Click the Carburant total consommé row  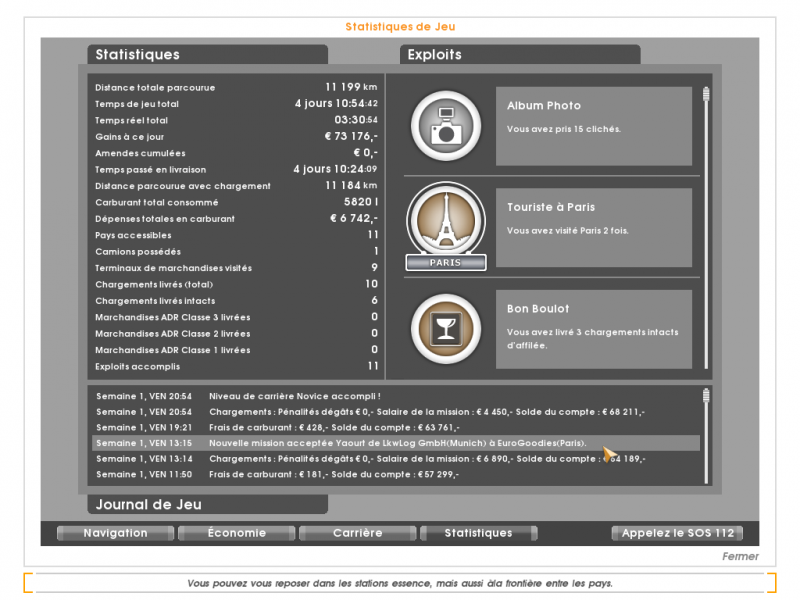[236, 202]
